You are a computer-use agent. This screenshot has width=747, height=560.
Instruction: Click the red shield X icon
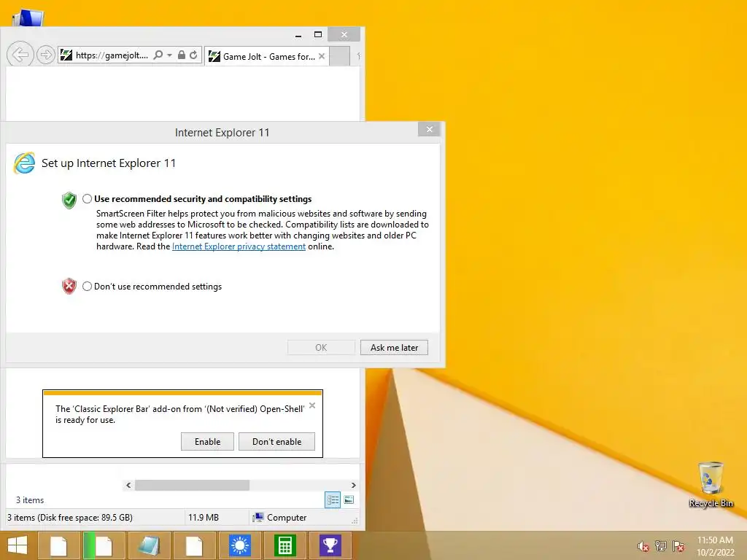pos(69,286)
